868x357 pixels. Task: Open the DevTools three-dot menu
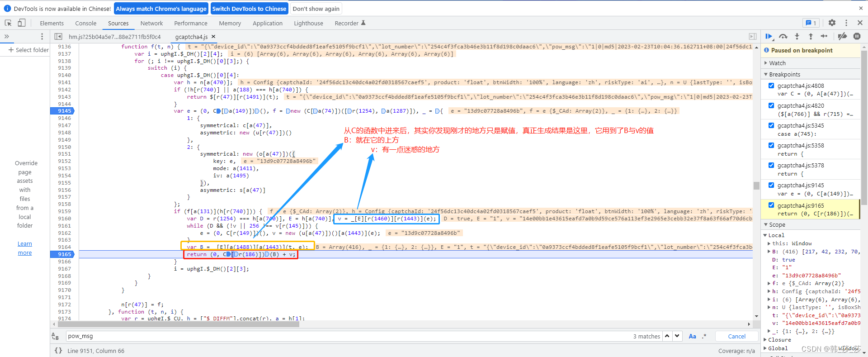[846, 23]
